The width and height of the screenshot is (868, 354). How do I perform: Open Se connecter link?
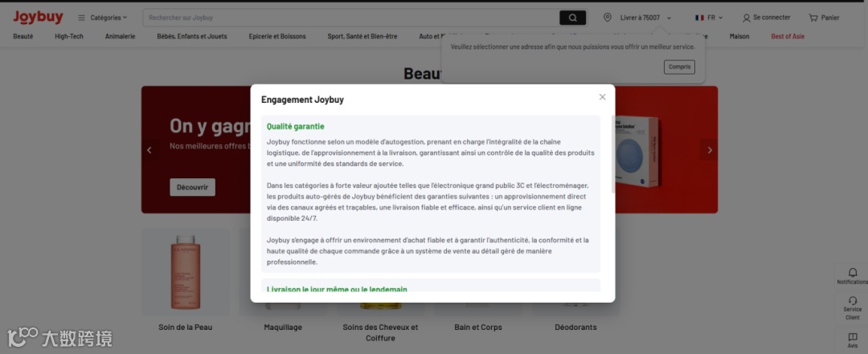pos(772,18)
